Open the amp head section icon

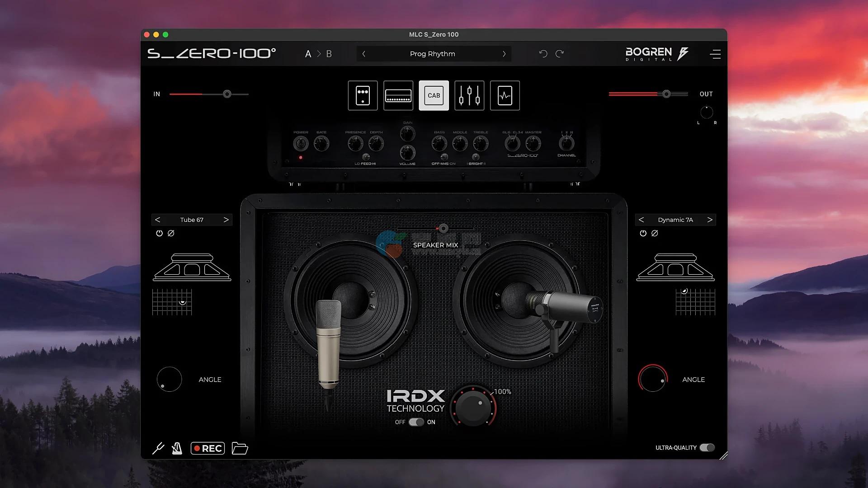(x=398, y=95)
